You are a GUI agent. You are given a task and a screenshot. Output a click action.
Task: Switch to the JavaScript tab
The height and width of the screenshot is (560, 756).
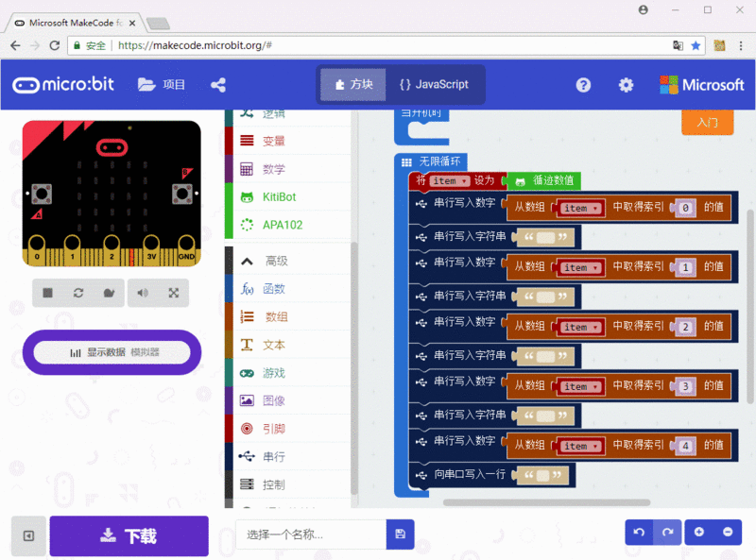tap(434, 85)
